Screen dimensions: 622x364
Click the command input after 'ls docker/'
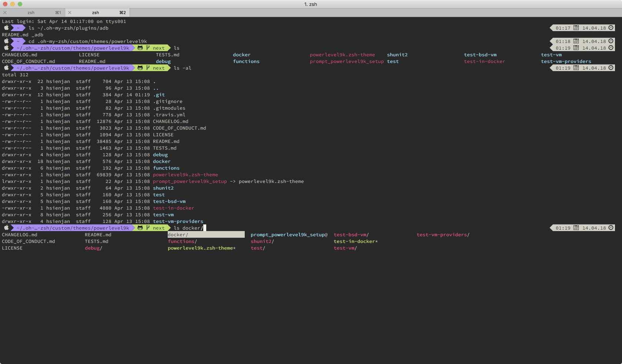click(204, 228)
